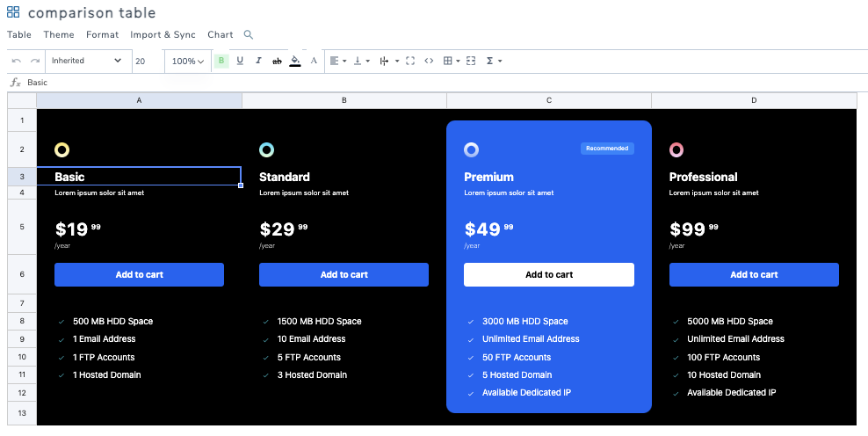The width and height of the screenshot is (868, 436).
Task: Open the Import & Sync menu
Action: pyautogui.click(x=163, y=35)
